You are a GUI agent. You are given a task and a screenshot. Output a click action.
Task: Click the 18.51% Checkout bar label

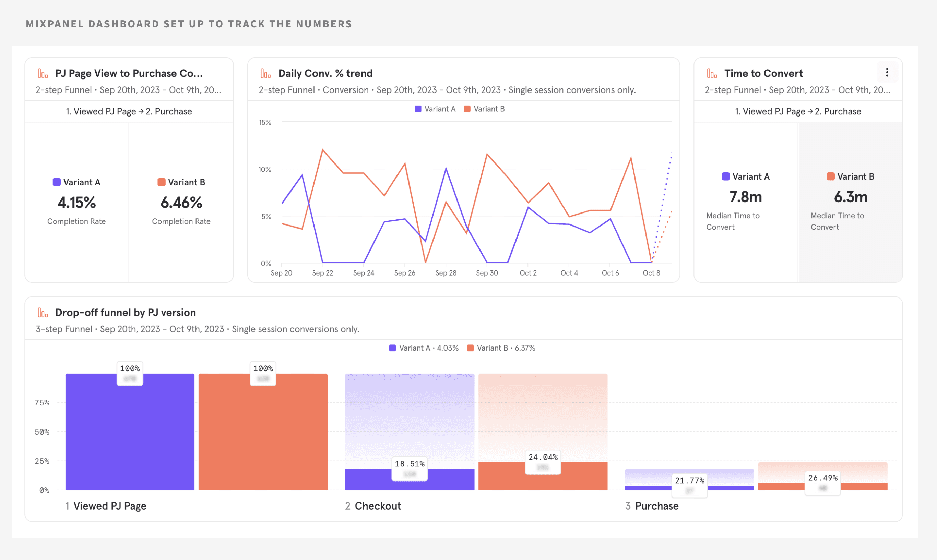pyautogui.click(x=410, y=469)
